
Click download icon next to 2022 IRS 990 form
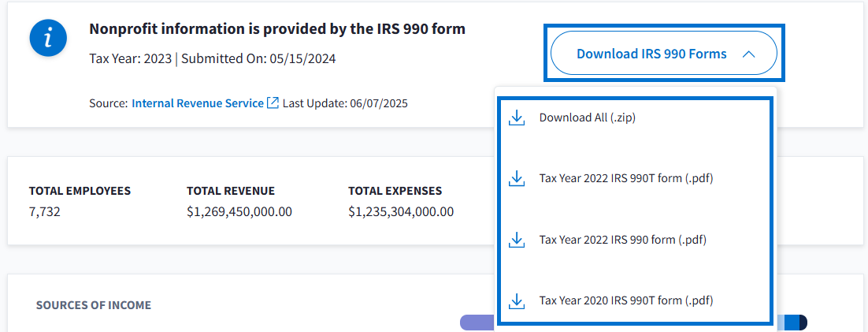[517, 240]
